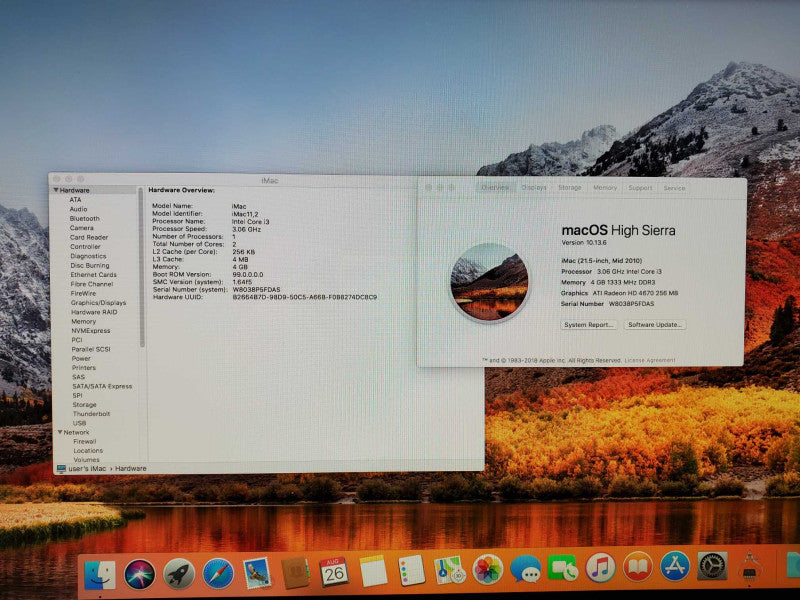Open the License Agreement link
Image resolution: width=800 pixels, height=600 pixels.
(650, 360)
